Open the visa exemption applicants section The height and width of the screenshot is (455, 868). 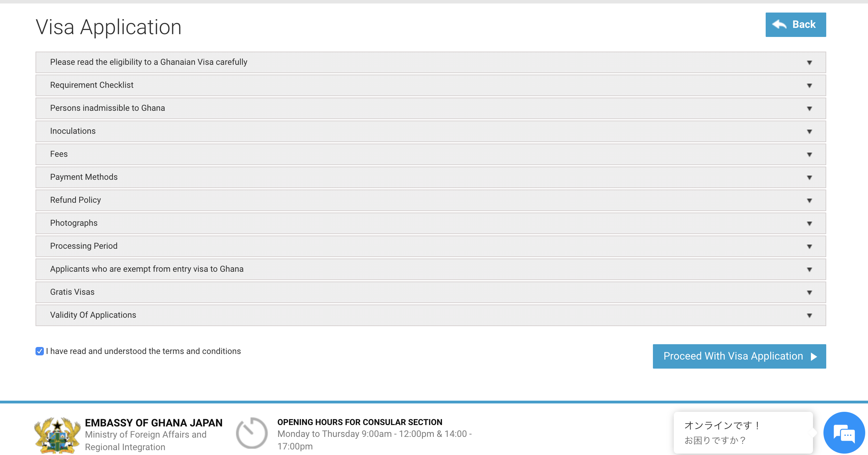point(147,269)
